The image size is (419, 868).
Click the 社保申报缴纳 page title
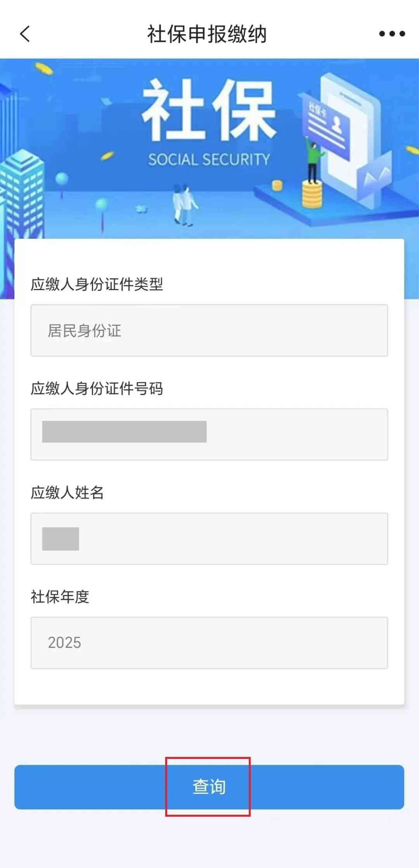click(x=207, y=34)
